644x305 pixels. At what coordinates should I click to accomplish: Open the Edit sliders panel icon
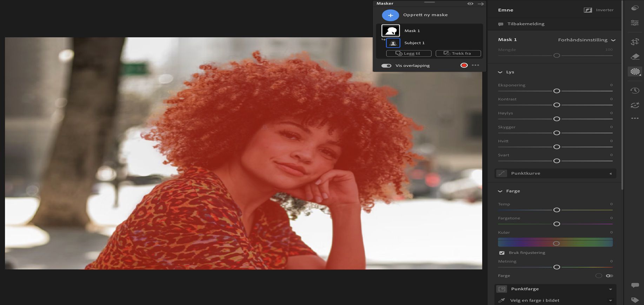point(635,23)
